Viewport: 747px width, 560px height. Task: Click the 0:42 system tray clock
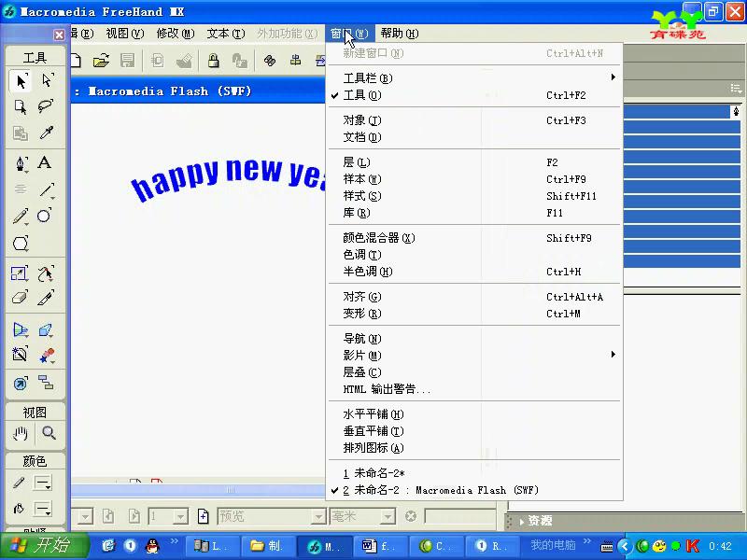pyautogui.click(x=720, y=546)
